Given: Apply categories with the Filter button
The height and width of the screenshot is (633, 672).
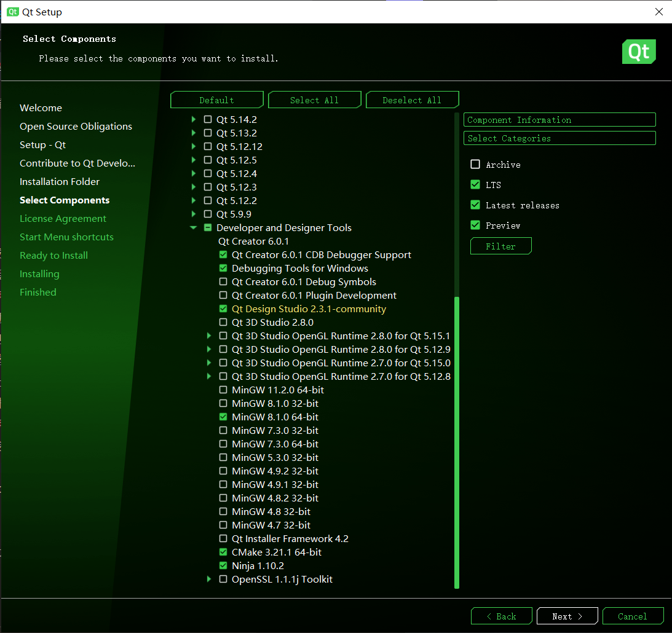Looking at the screenshot, I should [x=500, y=246].
